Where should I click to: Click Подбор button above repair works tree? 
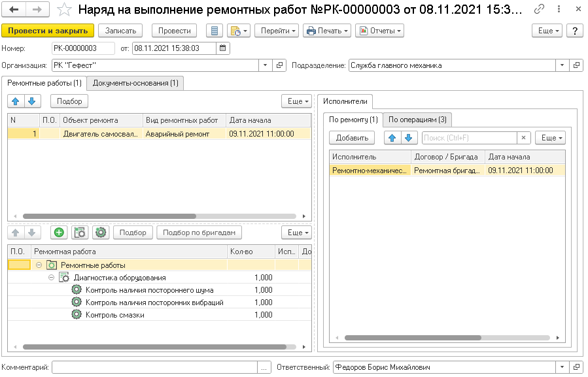(133, 233)
